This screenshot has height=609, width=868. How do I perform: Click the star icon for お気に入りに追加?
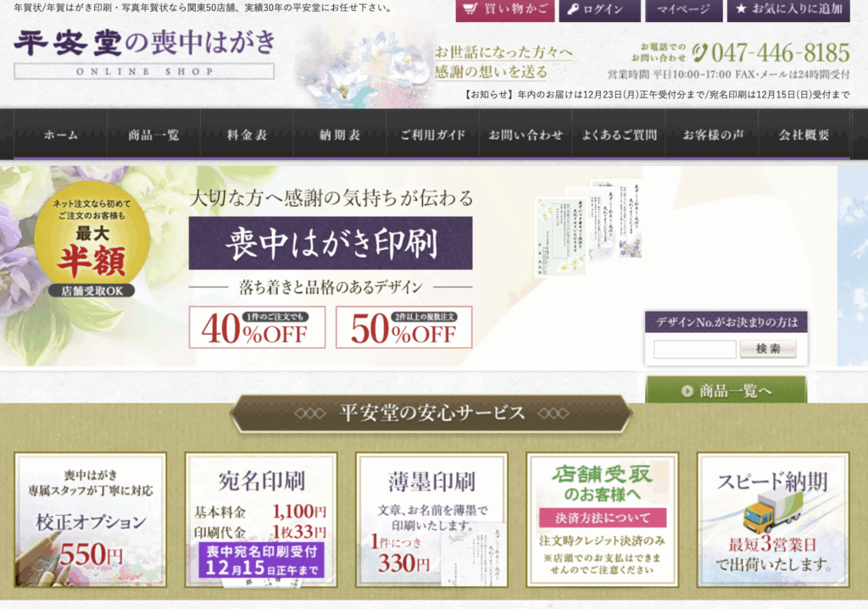click(742, 10)
